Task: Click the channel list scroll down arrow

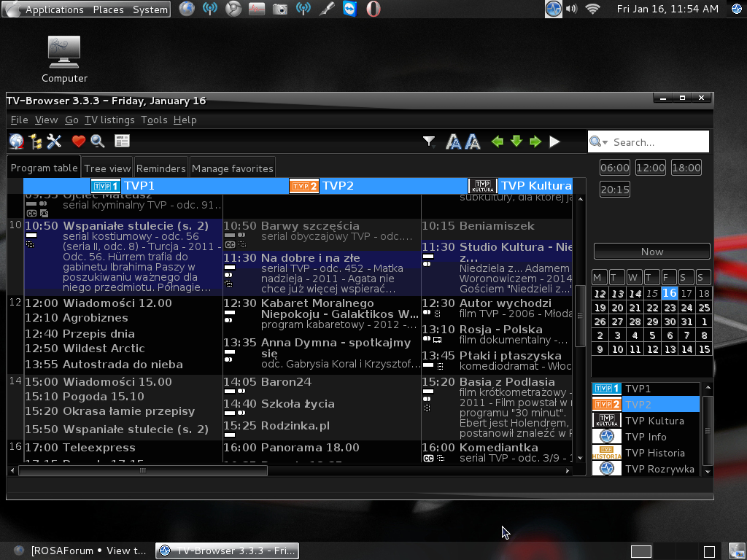Action: pyautogui.click(x=708, y=471)
